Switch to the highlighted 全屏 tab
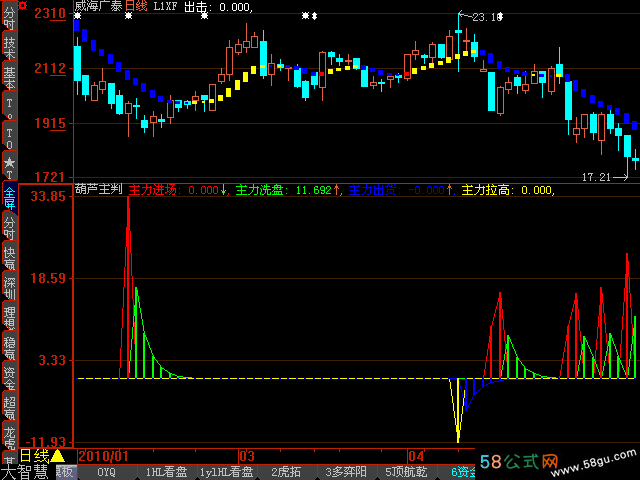Image resolution: width=640 pixels, height=480 pixels. pyautogui.click(x=9, y=198)
